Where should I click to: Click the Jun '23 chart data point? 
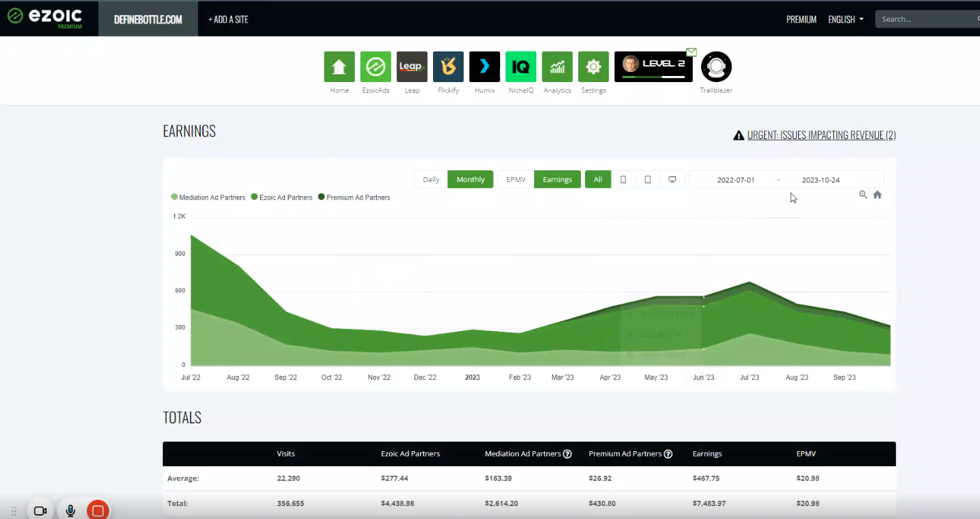tap(704, 297)
